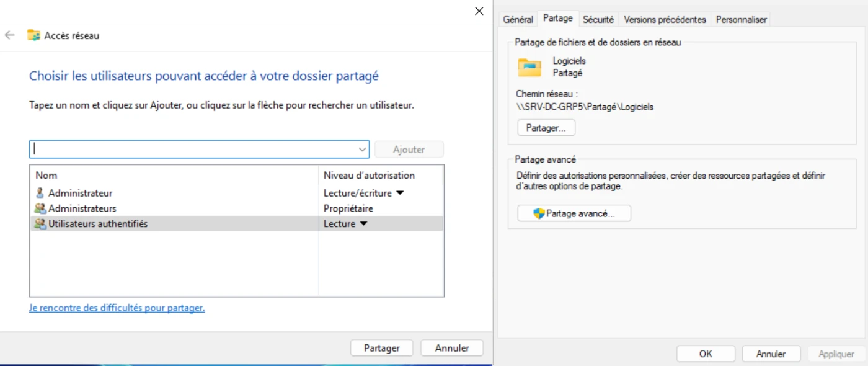The image size is (868, 366).
Task: Click the Propriétaire permission text
Action: click(348, 208)
